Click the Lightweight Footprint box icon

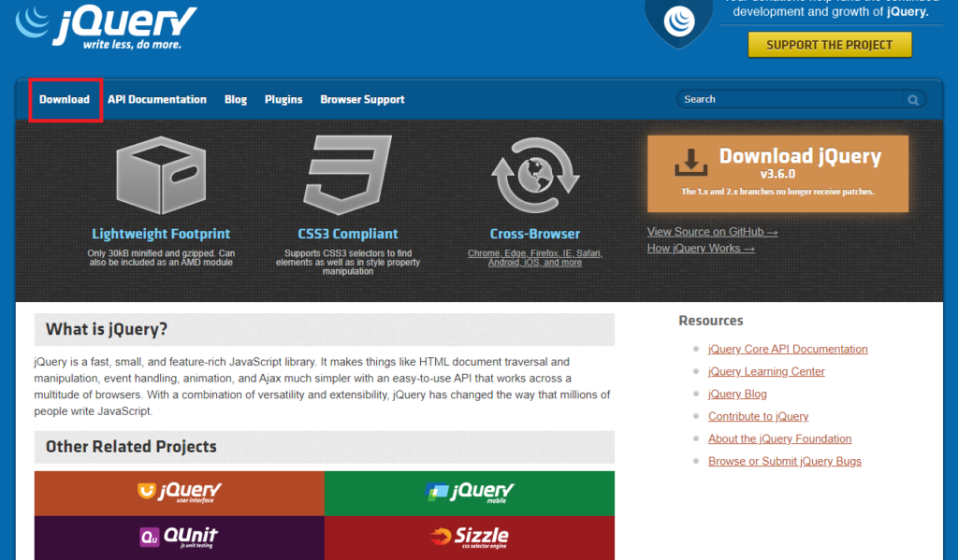pos(160,177)
